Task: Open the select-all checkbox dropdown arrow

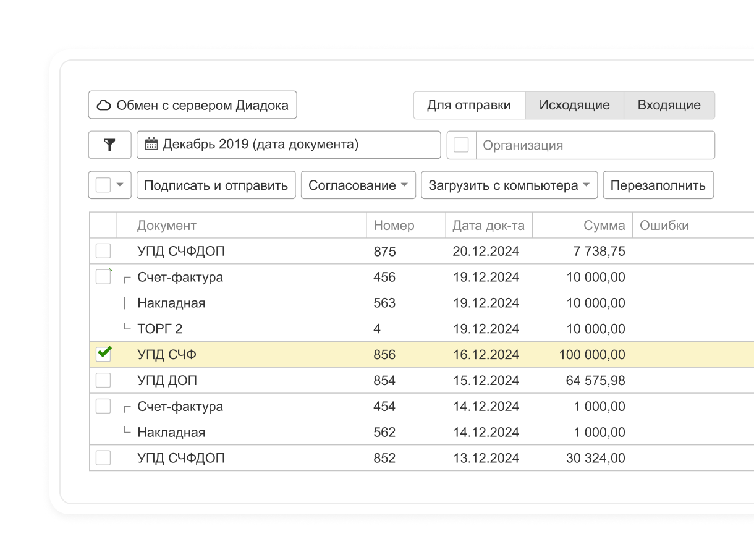Action: coord(119,185)
